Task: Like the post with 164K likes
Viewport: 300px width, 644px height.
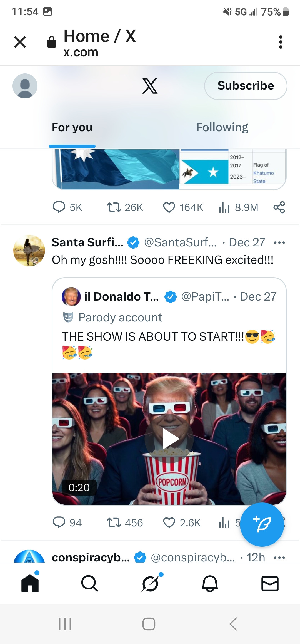Action: pyautogui.click(x=169, y=207)
